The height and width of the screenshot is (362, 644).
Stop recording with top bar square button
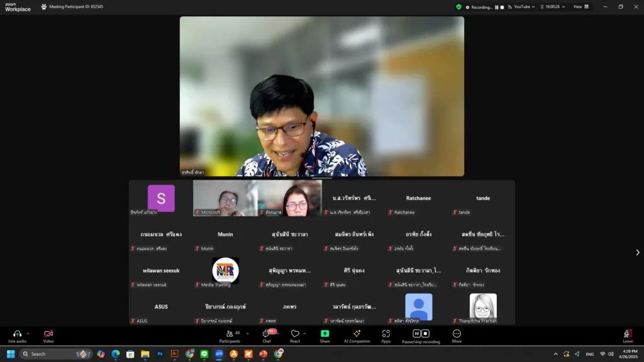[502, 7]
